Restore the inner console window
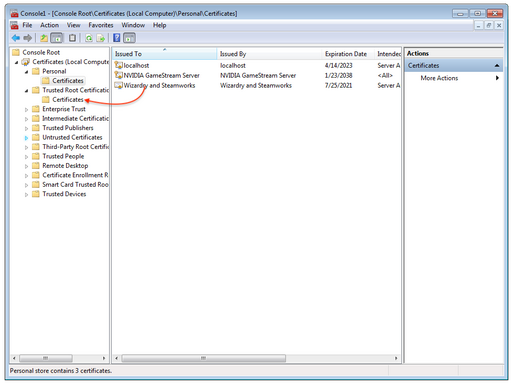 click(x=488, y=25)
